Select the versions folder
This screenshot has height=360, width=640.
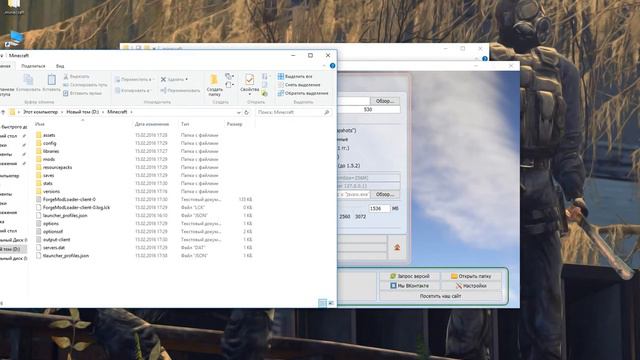51,191
